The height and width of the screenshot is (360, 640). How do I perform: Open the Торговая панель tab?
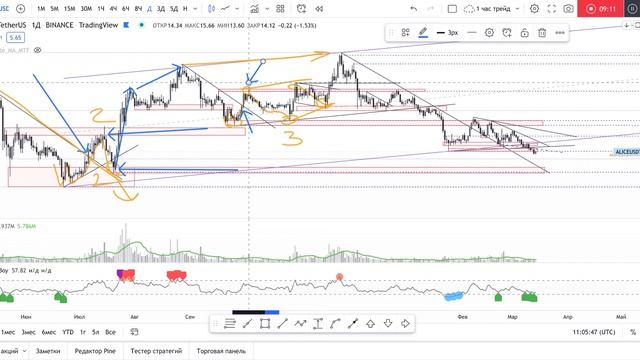pos(221,351)
